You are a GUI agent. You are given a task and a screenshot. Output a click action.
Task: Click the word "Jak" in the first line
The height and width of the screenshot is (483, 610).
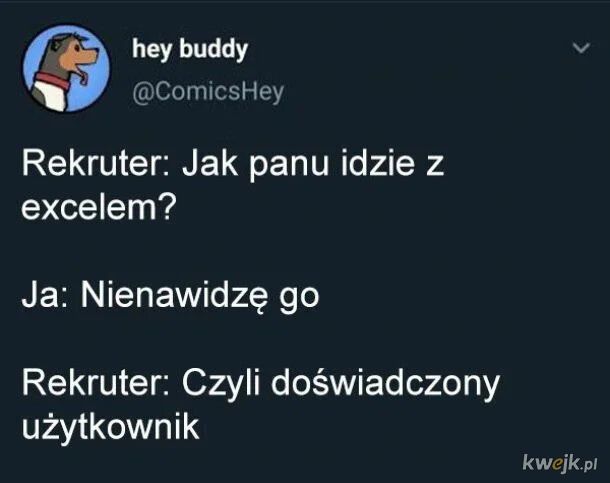click(210, 163)
